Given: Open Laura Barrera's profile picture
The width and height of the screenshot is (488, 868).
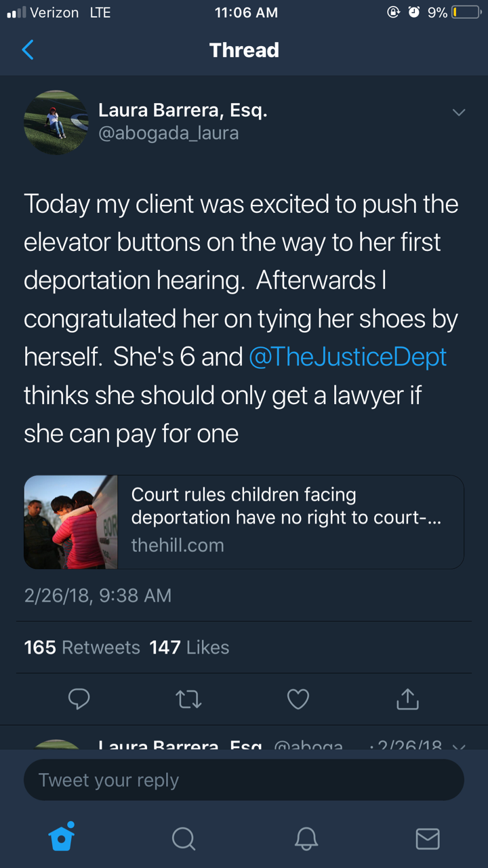Looking at the screenshot, I should [x=56, y=122].
